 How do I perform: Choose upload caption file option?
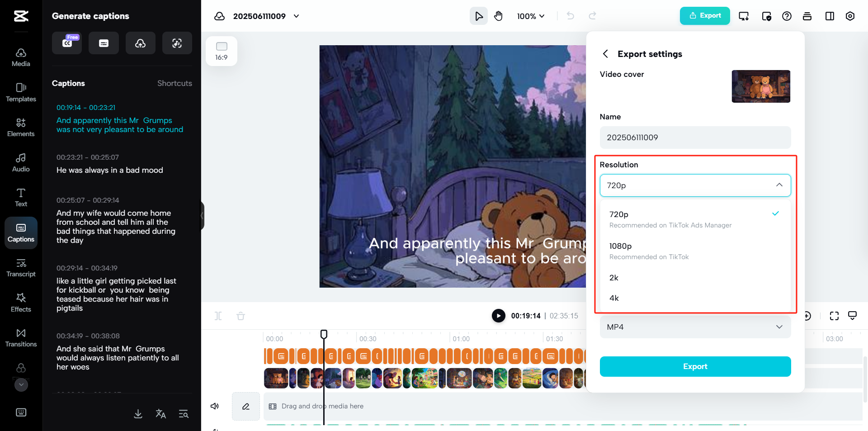pos(141,43)
